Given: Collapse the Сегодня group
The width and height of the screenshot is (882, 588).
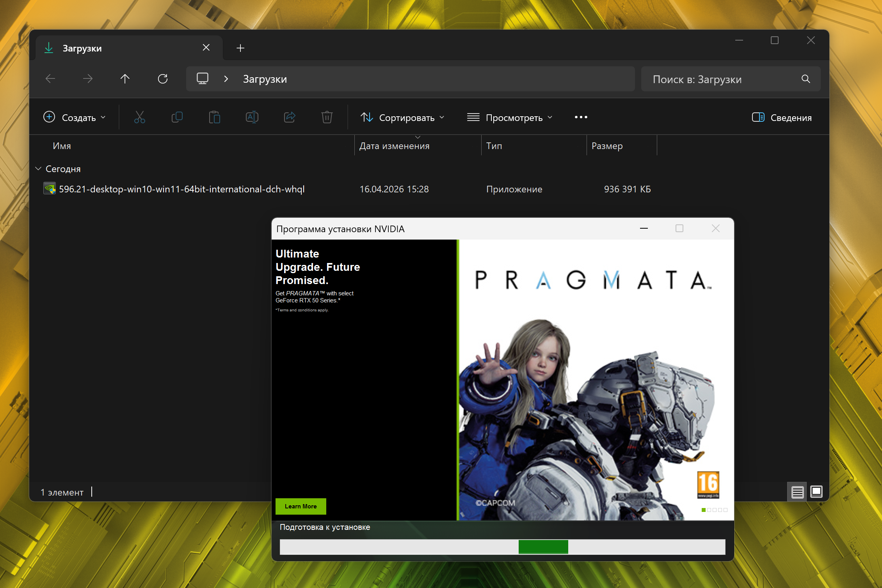Looking at the screenshot, I should tap(38, 169).
